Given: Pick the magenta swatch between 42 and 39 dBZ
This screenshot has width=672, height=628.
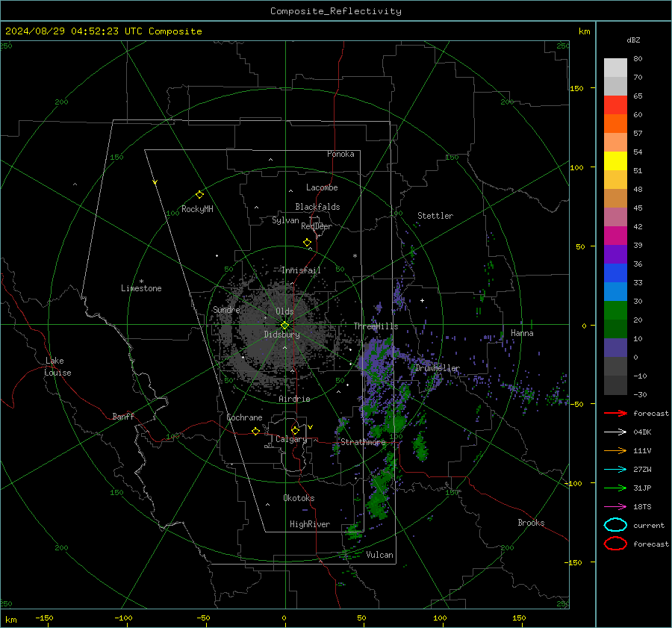Looking at the screenshot, I should tap(615, 236).
